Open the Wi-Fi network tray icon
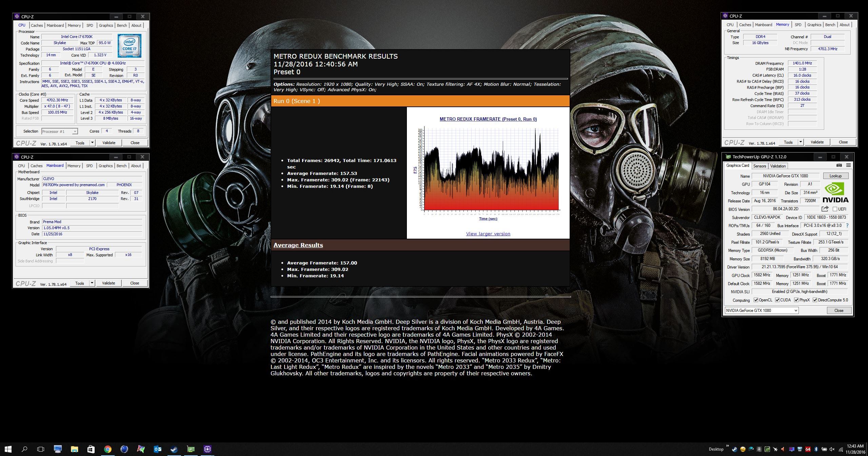Screen dimensions: 868x456 [841, 449]
